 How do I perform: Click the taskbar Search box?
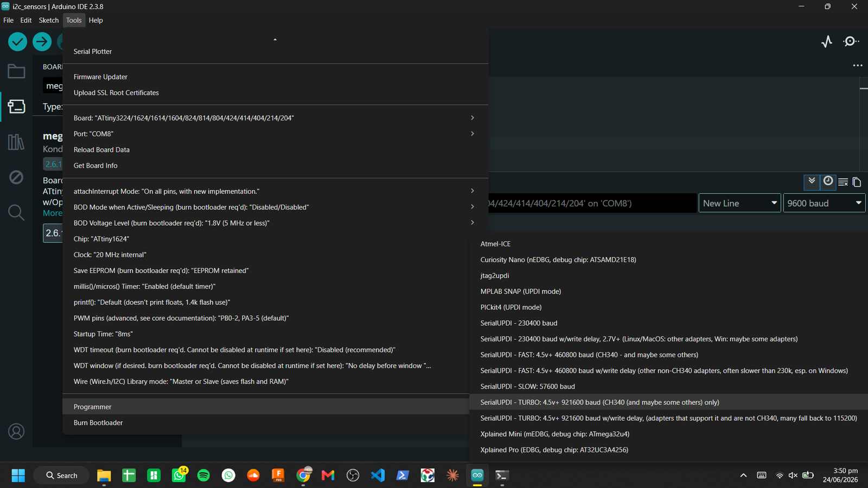click(61, 476)
